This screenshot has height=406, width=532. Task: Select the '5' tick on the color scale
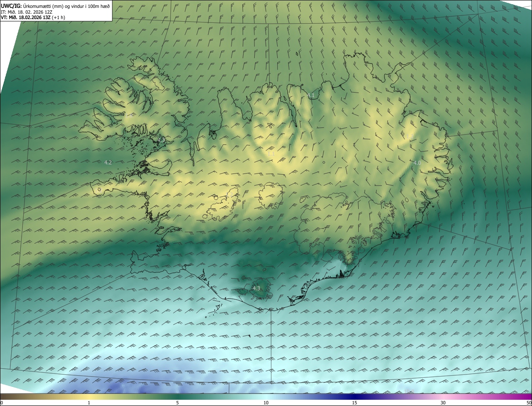(177, 403)
